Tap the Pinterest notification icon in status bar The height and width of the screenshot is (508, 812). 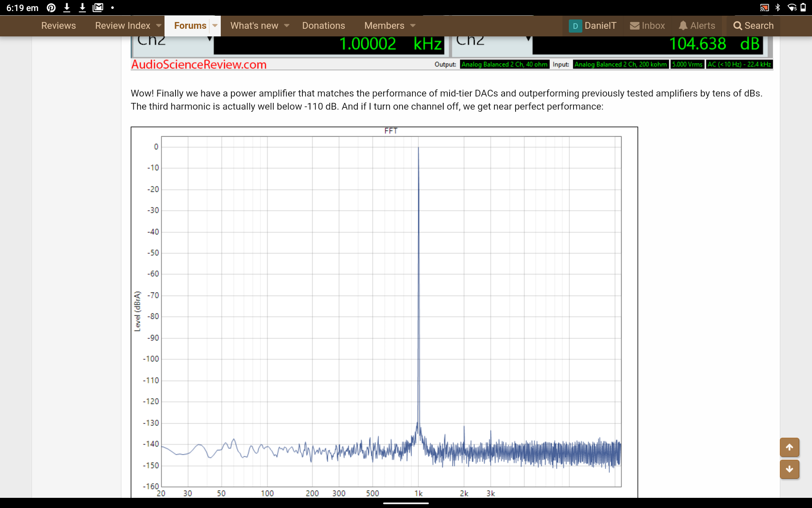coord(51,8)
